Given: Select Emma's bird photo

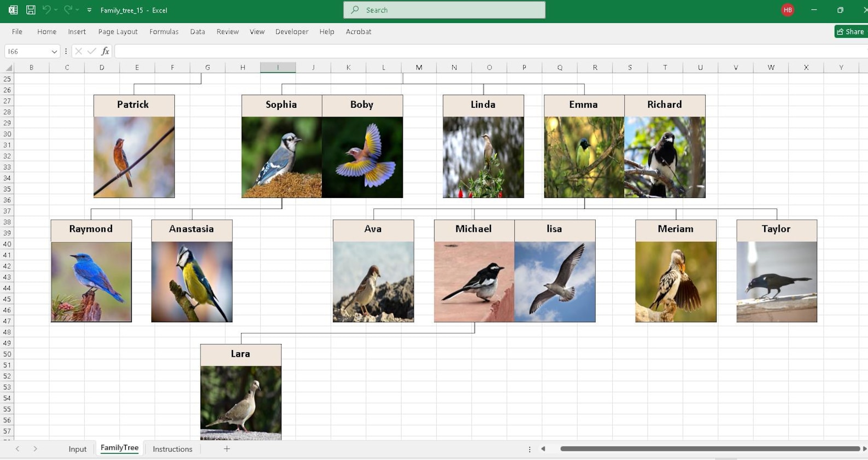Looking at the screenshot, I should (584, 157).
